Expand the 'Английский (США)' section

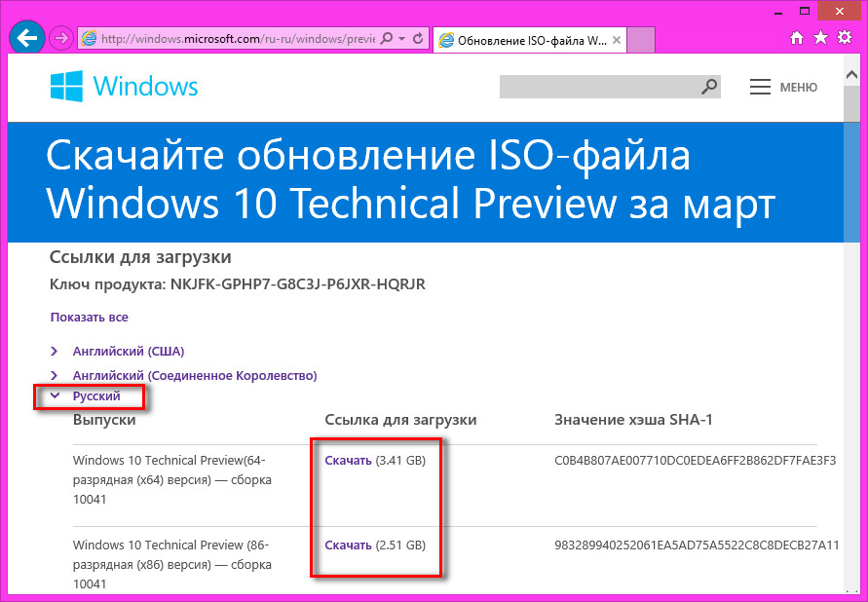coord(129,351)
